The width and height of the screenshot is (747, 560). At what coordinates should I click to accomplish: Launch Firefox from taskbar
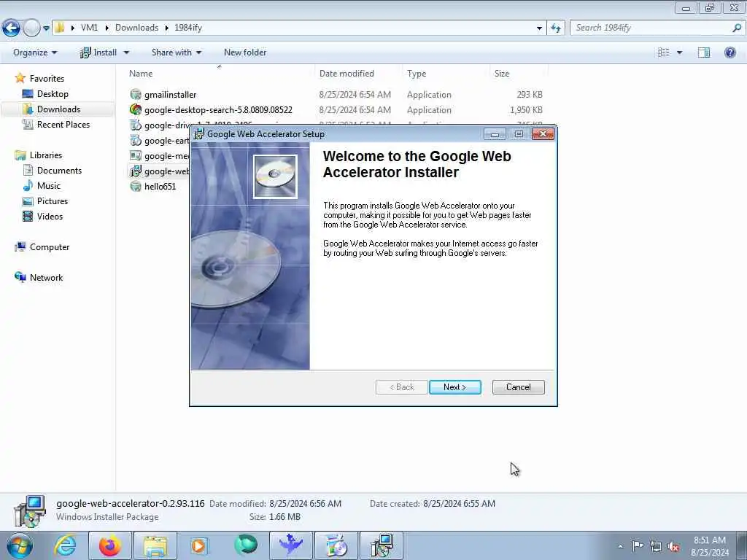pyautogui.click(x=109, y=545)
